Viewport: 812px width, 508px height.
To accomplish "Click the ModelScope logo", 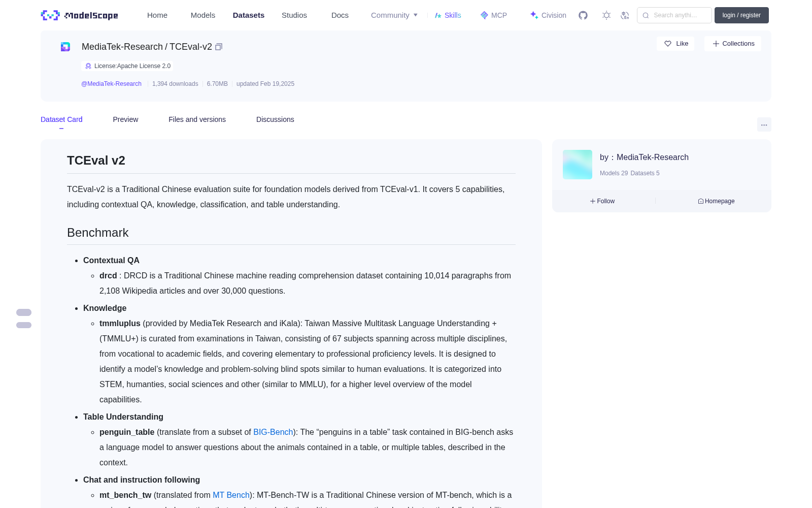I will (x=80, y=15).
